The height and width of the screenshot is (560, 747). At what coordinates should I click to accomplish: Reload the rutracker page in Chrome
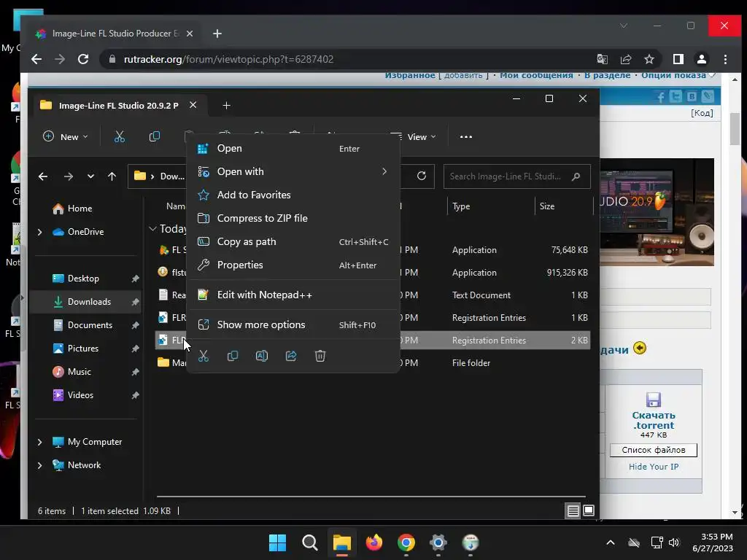(83, 59)
